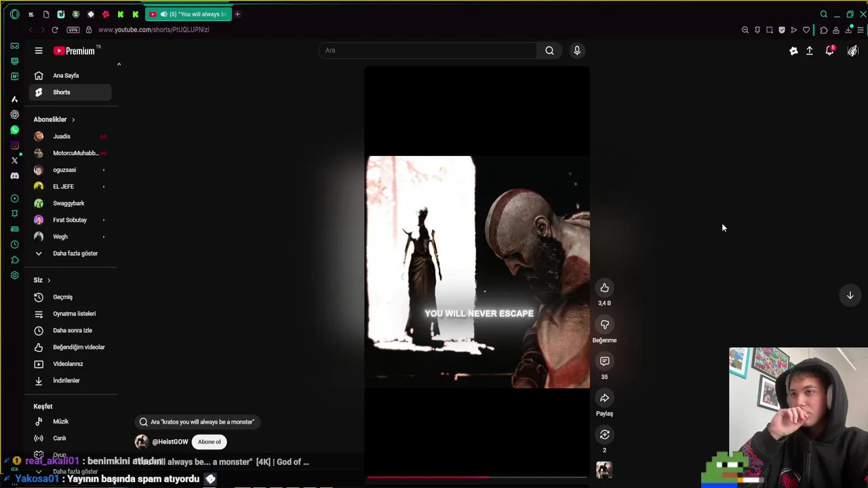
Task: Open Fırat Sobutay channel entry
Action: (71, 220)
